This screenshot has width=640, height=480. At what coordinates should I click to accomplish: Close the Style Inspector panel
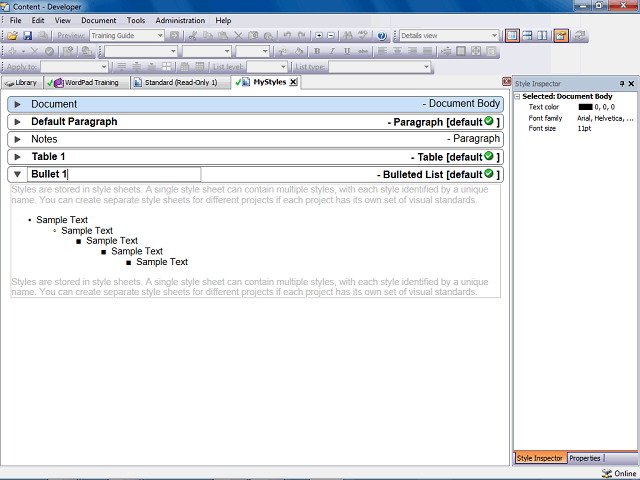(x=631, y=84)
